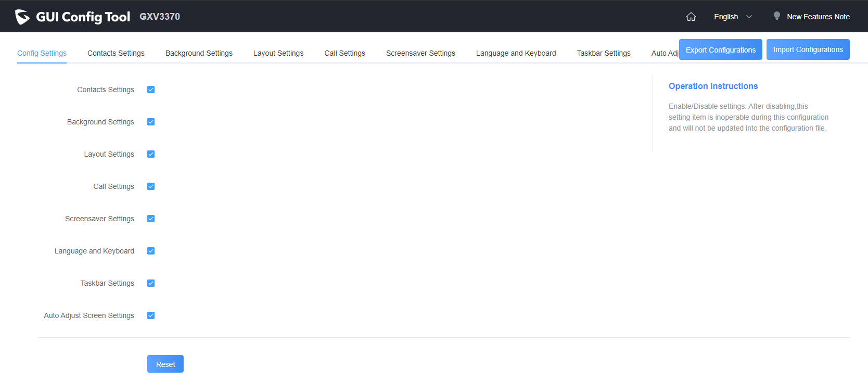Disable the Taskbar Settings checkbox
Viewport: 868px width, 381px height.
pyautogui.click(x=151, y=283)
